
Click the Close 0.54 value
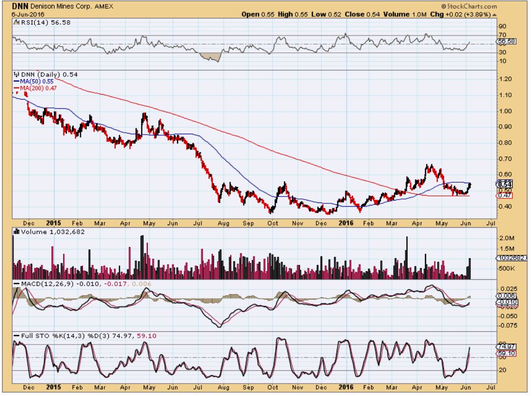[x=362, y=14]
